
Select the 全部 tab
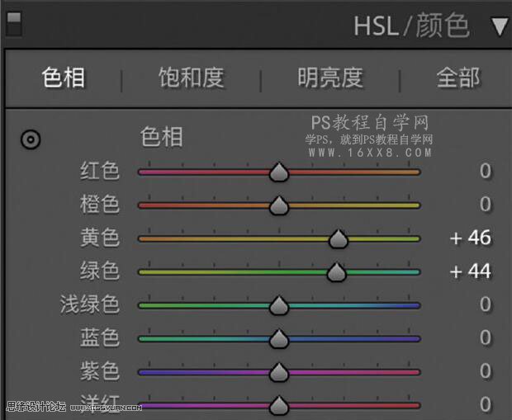click(x=457, y=78)
